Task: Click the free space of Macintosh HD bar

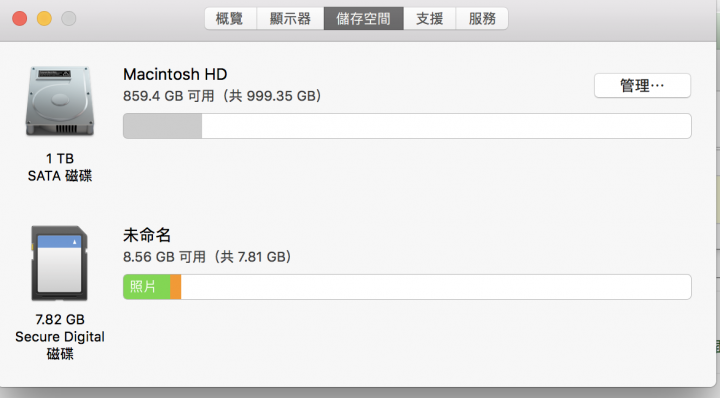Action: pyautogui.click(x=446, y=126)
